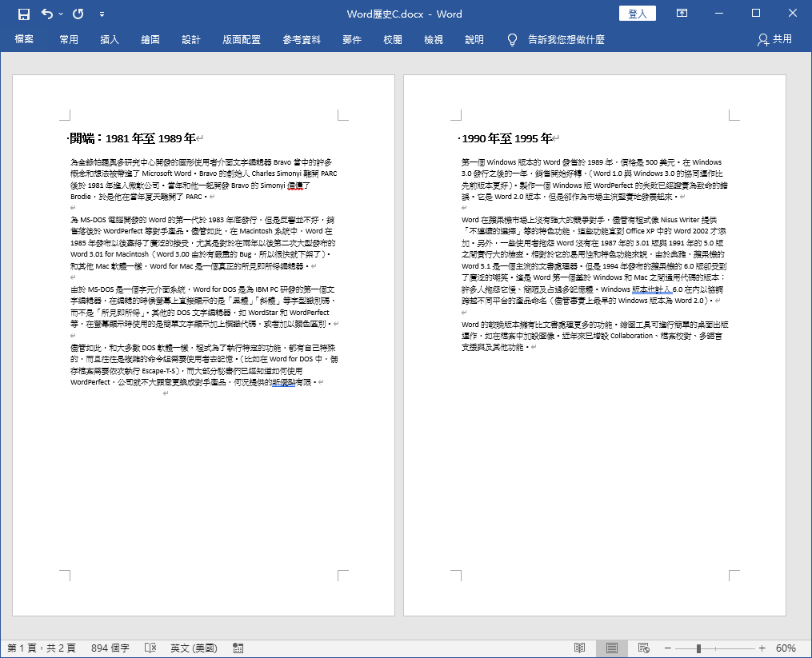Click language indicator 英文 (美國)
The height and width of the screenshot is (658, 812).
pyautogui.click(x=194, y=648)
